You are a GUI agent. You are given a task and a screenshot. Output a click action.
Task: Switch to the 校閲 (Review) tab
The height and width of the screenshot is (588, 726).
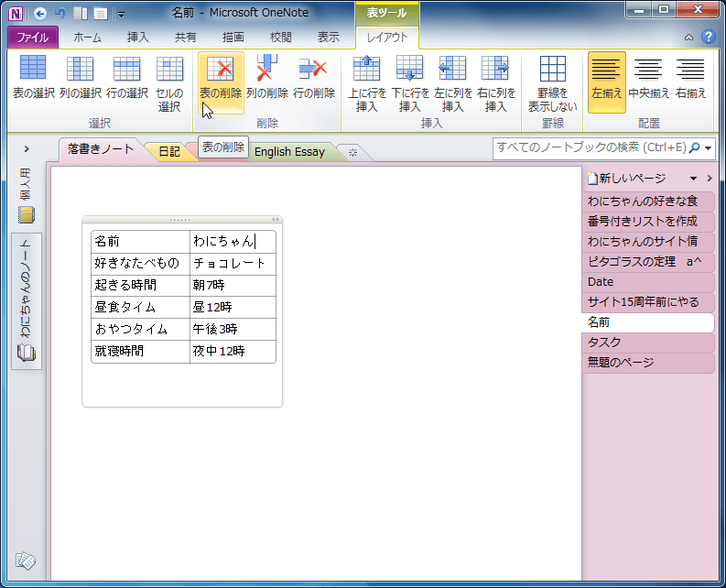coord(280,38)
